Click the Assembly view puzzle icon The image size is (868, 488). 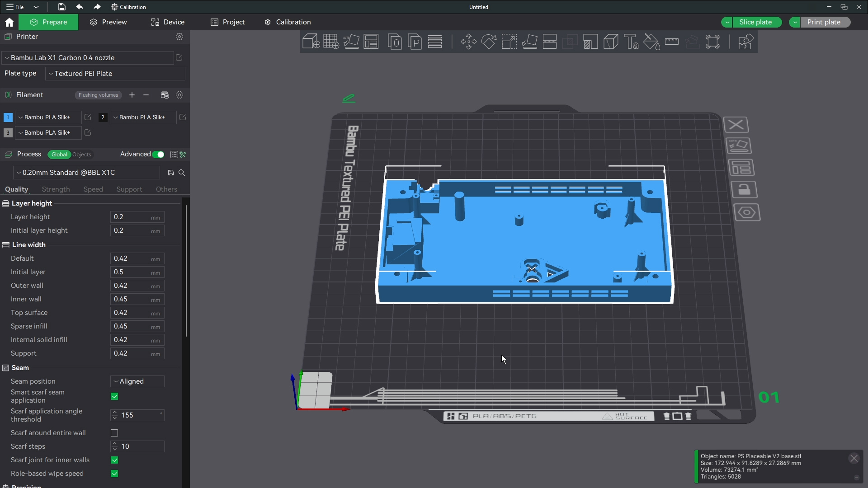pos(745,42)
